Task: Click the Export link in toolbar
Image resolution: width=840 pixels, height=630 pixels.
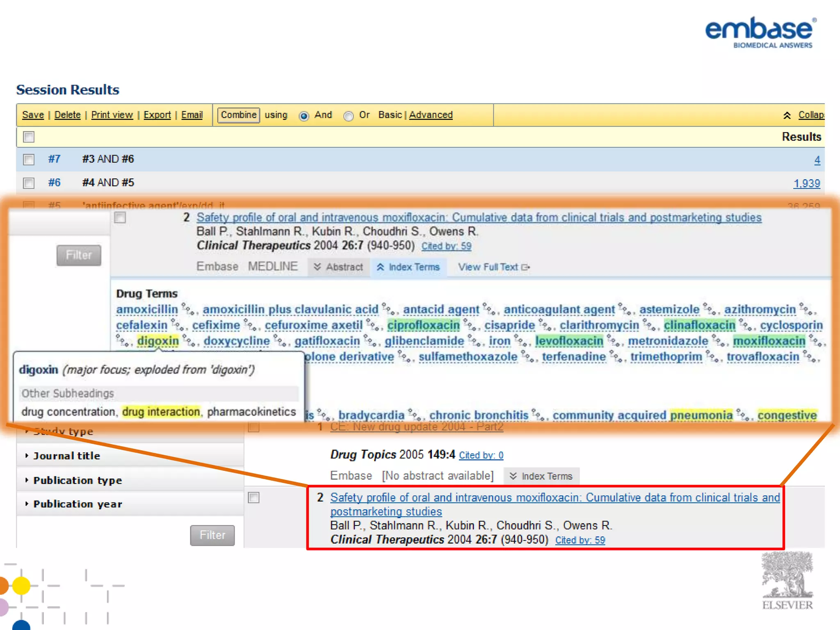Action: (157, 115)
